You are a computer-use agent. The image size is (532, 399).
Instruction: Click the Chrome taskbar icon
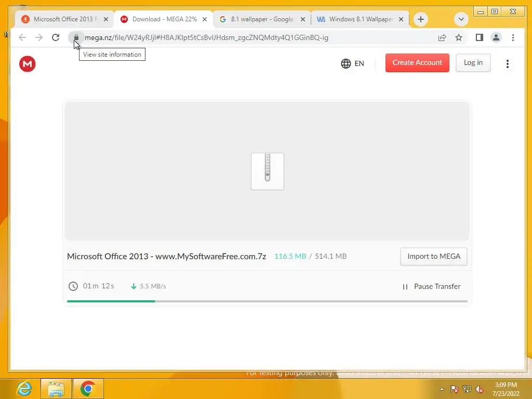pos(88,389)
